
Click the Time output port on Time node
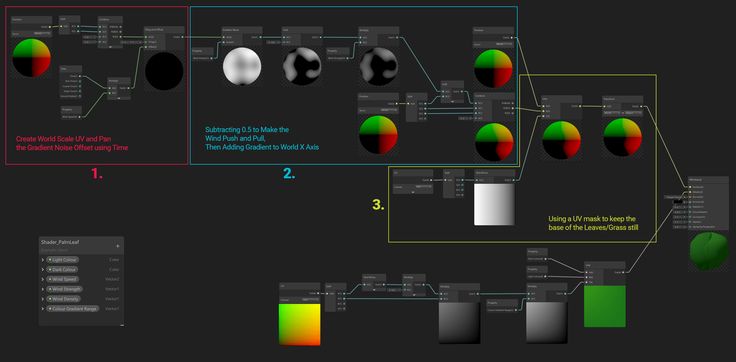click(x=80, y=76)
